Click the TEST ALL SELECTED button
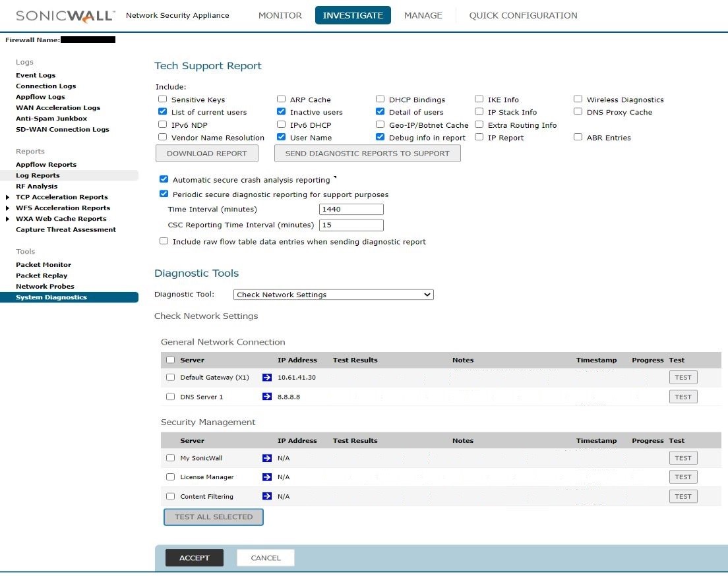Image resolution: width=728 pixels, height=576 pixels. click(x=214, y=517)
